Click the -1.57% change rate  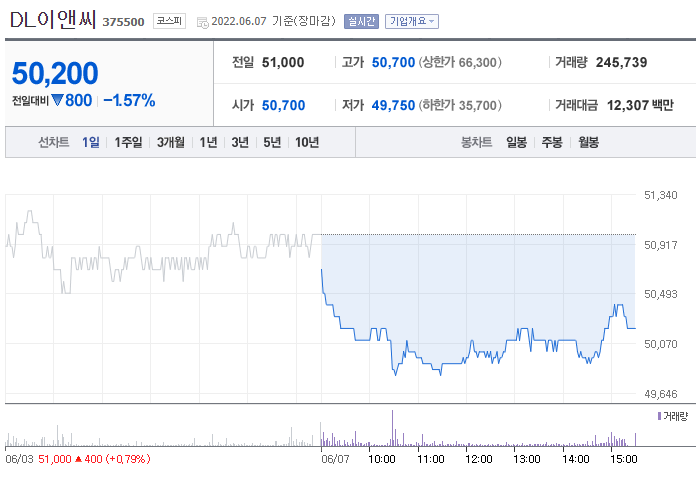click(129, 100)
